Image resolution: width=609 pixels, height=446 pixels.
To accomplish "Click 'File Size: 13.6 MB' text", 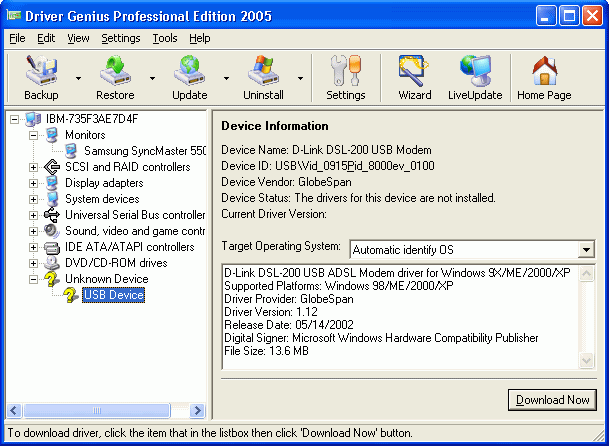I will coord(266,351).
